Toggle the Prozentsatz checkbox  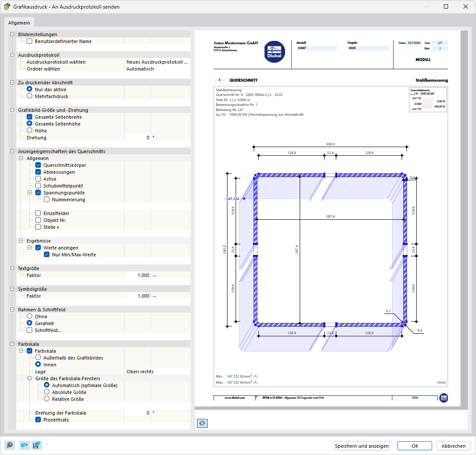(x=38, y=419)
